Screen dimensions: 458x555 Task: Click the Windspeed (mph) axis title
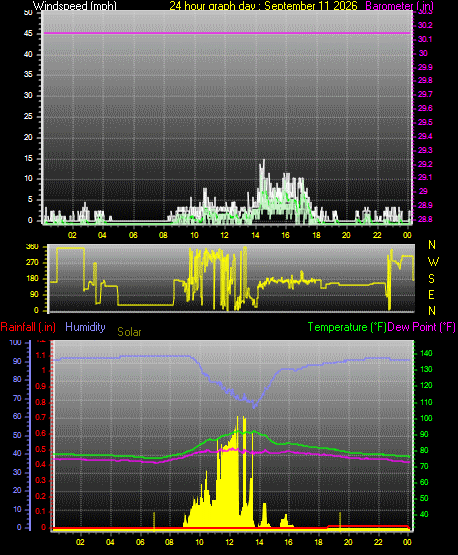[75, 5]
